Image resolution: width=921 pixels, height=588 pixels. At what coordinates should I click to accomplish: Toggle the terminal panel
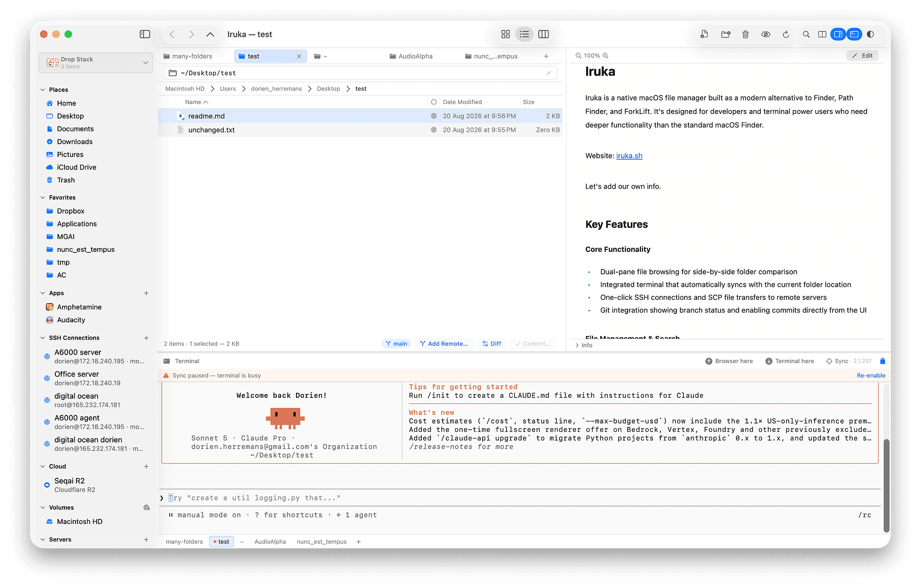(854, 34)
